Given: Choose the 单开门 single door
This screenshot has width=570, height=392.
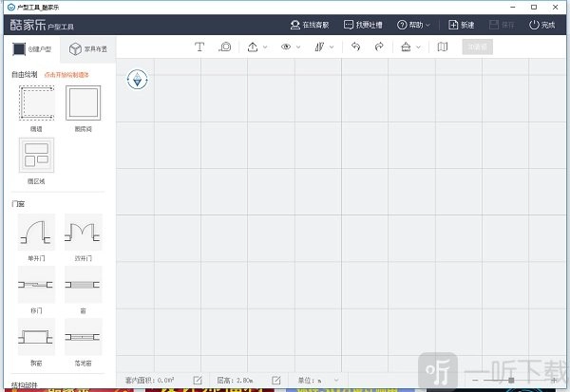Looking at the screenshot, I should tap(36, 233).
